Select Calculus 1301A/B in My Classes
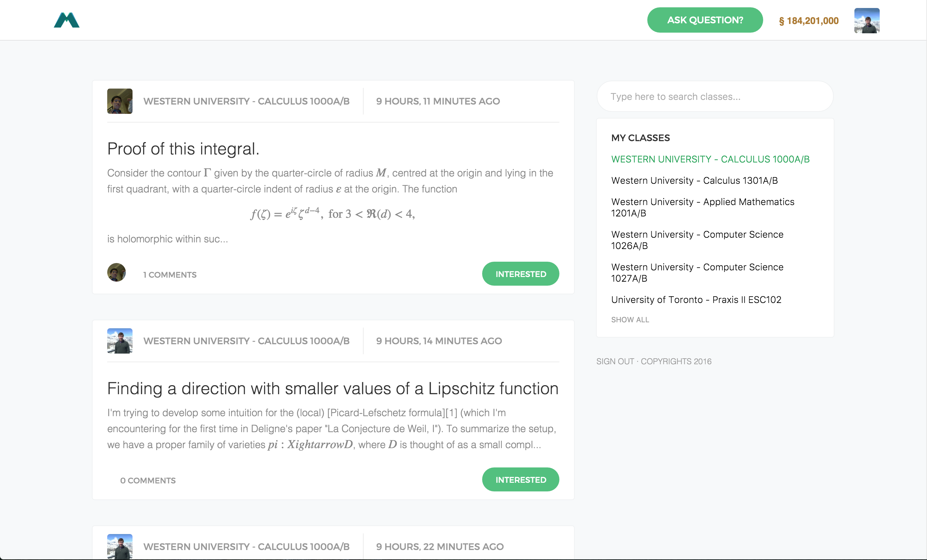This screenshot has height=560, width=927. coord(694,180)
